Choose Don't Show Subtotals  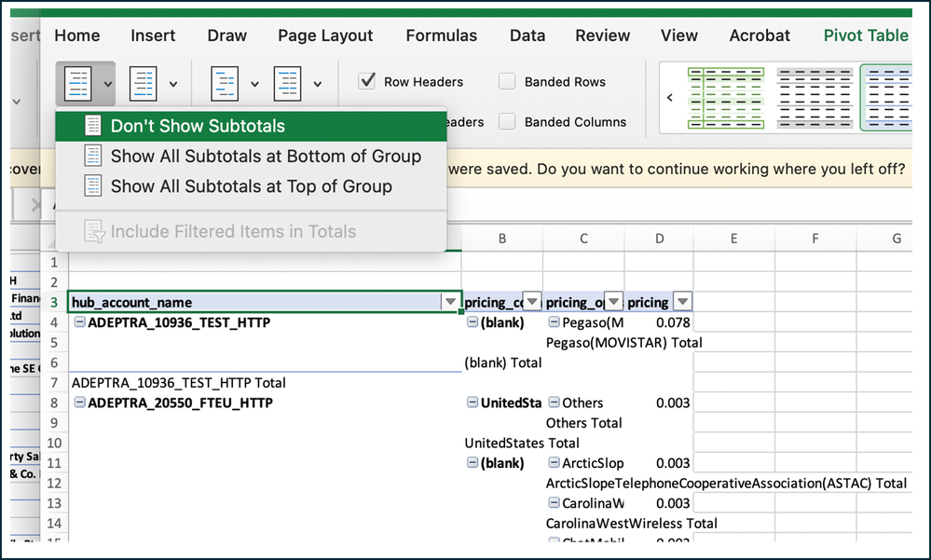(x=251, y=126)
